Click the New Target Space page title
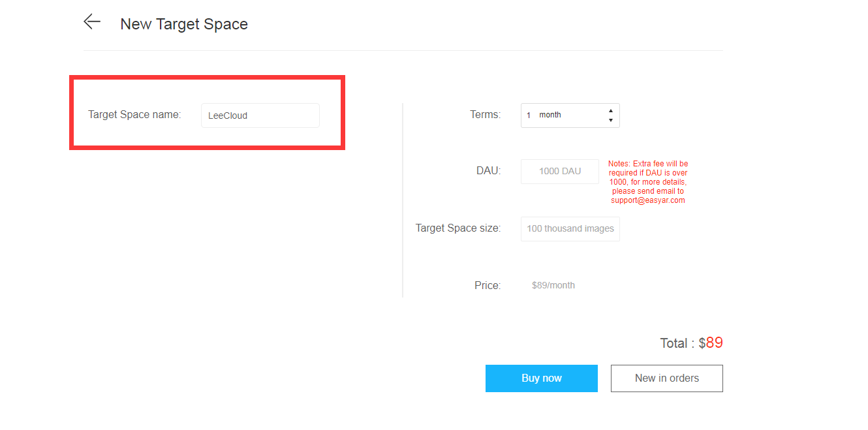Image resolution: width=868 pixels, height=430 pixels. point(184,23)
